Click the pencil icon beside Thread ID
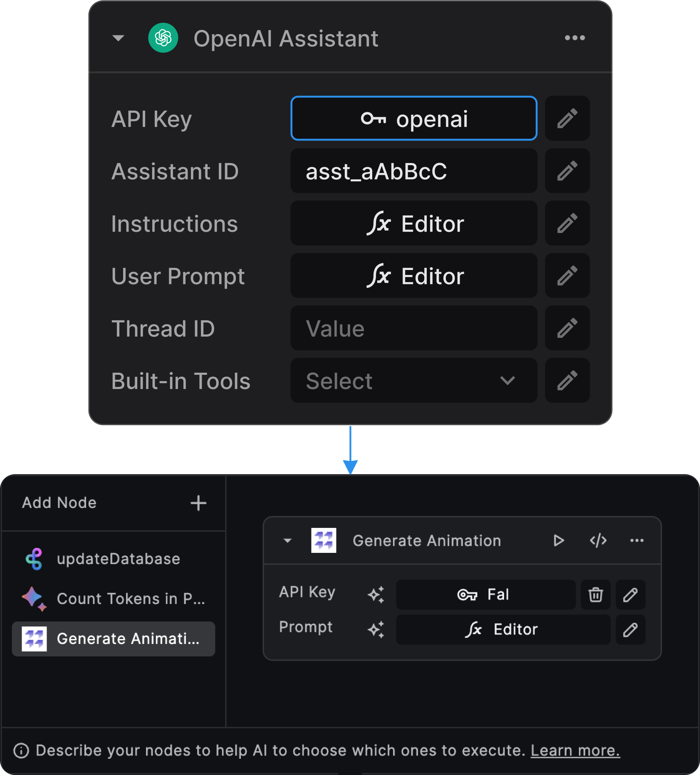700x775 pixels. pyautogui.click(x=567, y=329)
